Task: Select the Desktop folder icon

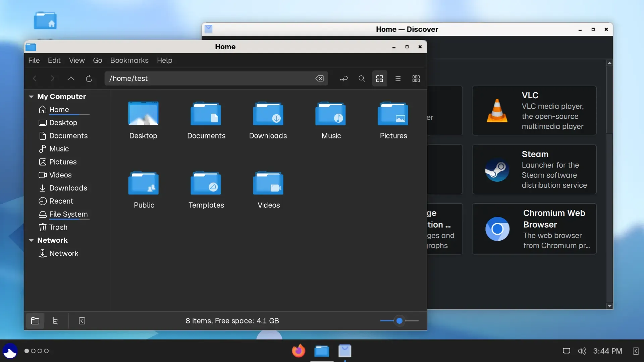Action: tap(143, 113)
